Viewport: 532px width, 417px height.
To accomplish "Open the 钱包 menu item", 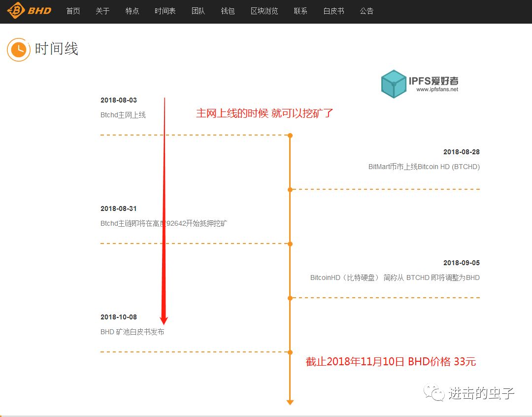I will 228,11.
